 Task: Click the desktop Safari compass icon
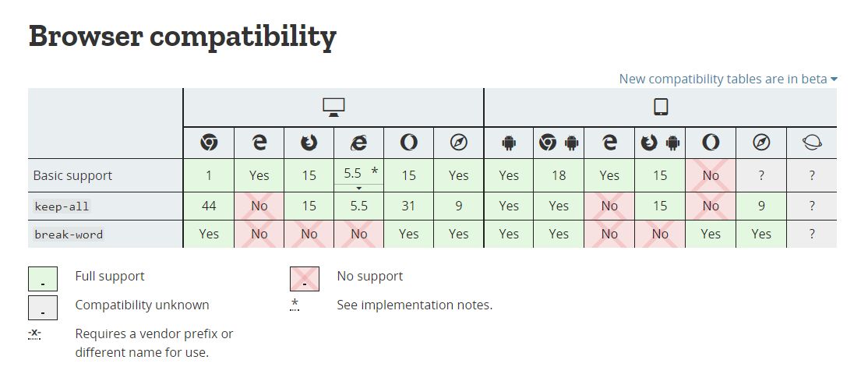click(458, 143)
